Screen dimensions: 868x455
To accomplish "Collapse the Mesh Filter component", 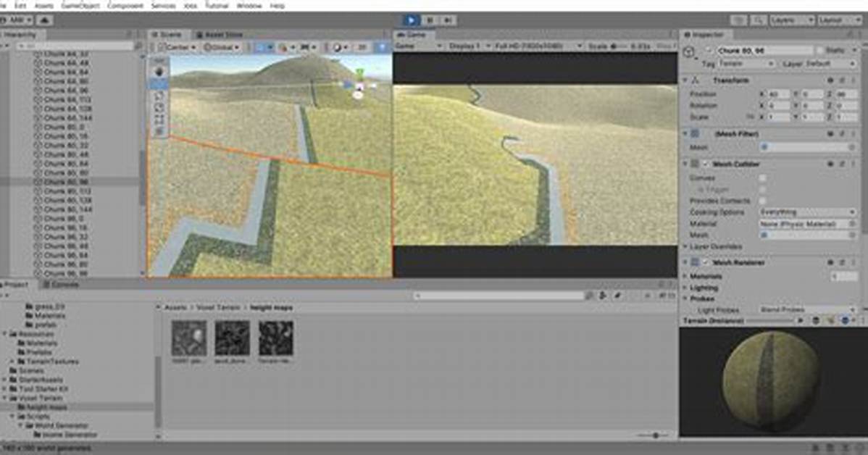I will click(x=686, y=134).
